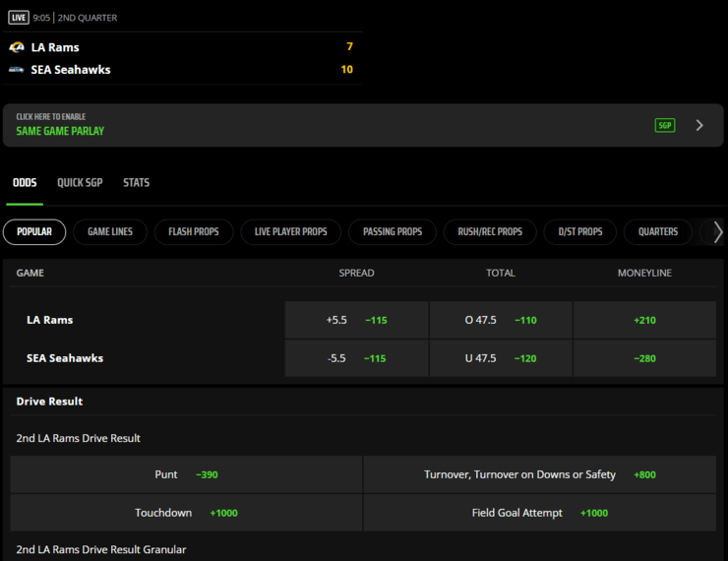Viewport: 728px width, 561px height.
Task: Click '2nd LA Rams Drive Result Granular' label
Action: 101,549
